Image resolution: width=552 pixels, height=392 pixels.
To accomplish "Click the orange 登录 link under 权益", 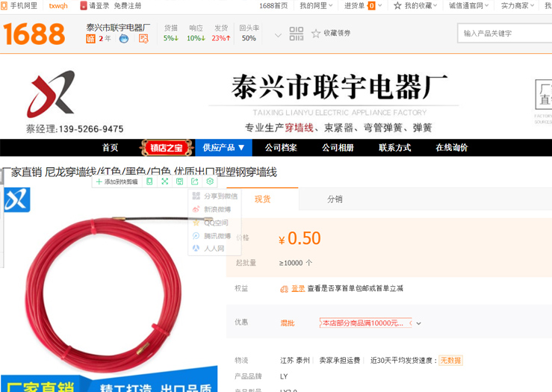I will 297,288.
